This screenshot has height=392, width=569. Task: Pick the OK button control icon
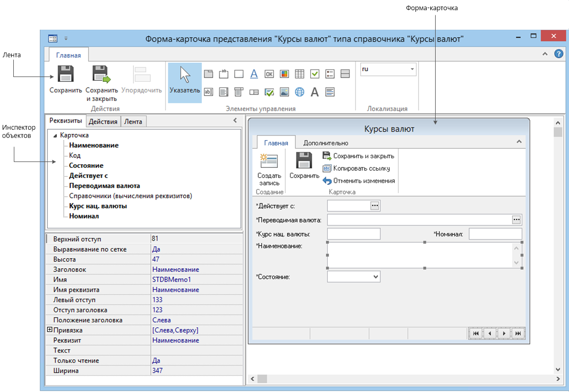coord(269,74)
